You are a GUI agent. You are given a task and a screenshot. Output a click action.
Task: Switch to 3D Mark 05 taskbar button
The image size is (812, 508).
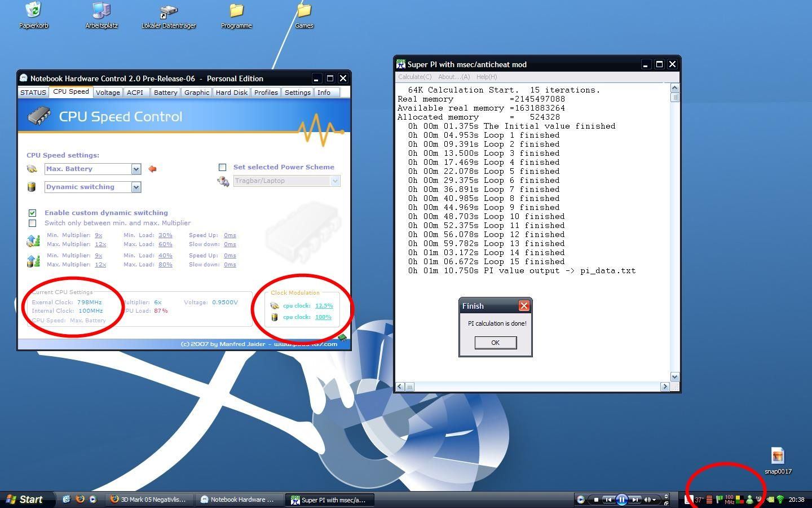(148, 500)
